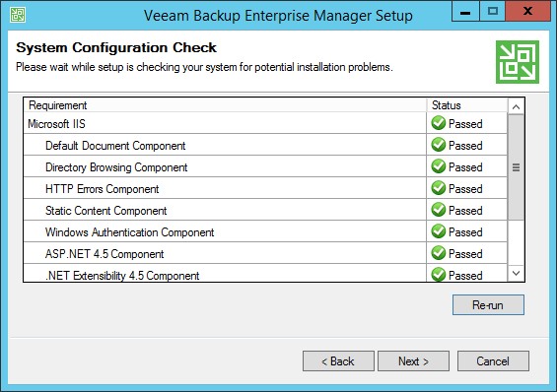Click the Re-run button

[488, 304]
